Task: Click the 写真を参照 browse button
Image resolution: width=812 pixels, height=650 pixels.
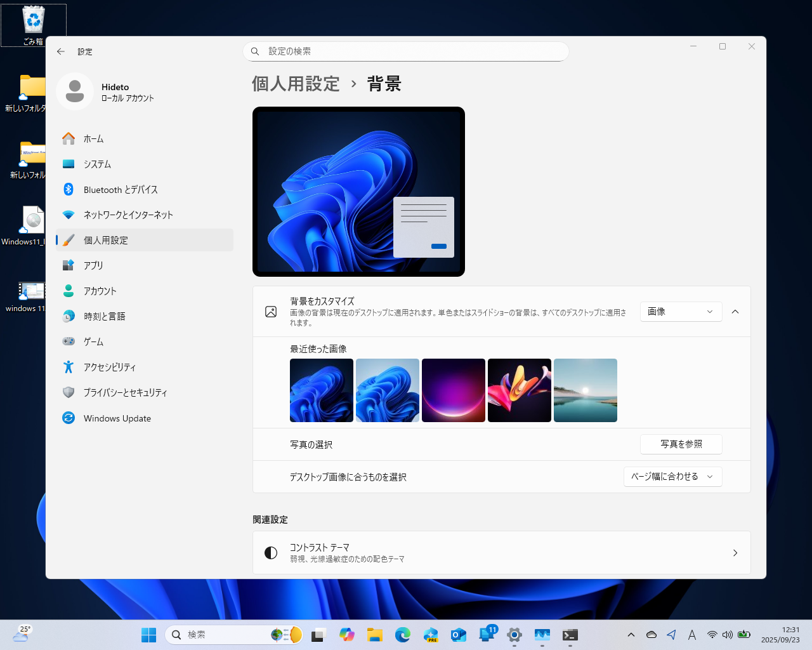Action: click(x=681, y=444)
